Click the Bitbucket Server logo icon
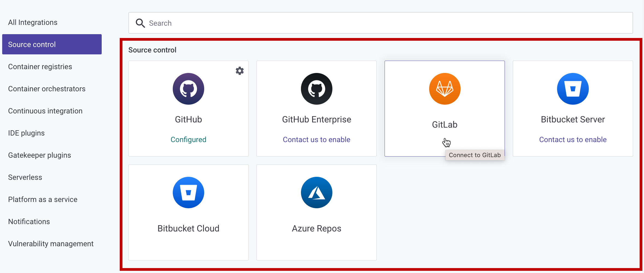644x273 pixels. [x=573, y=89]
